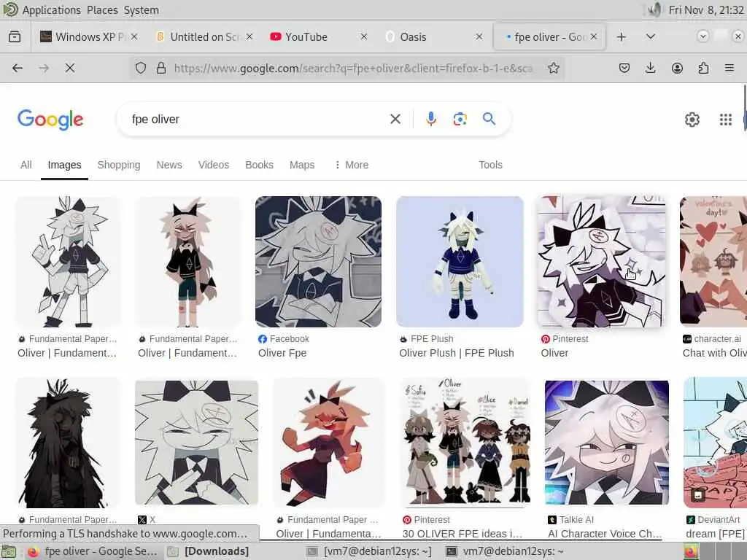Click the magnifying glass search button
The height and width of the screenshot is (560, 747).
click(489, 119)
